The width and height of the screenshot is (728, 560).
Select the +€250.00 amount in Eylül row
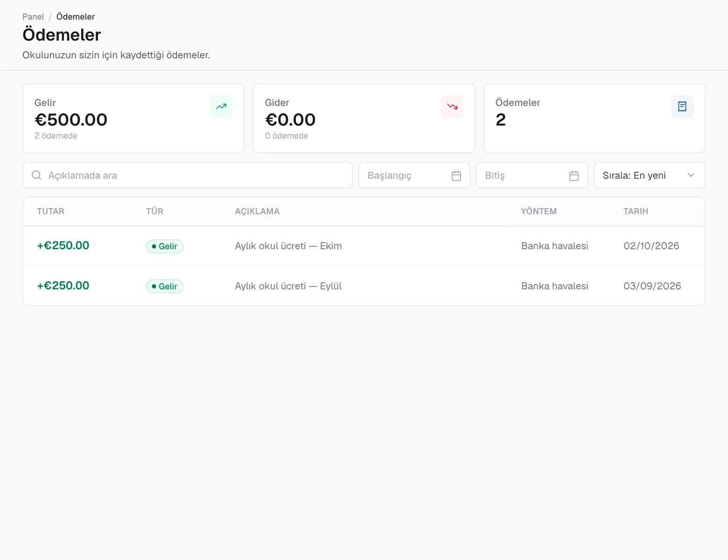(63, 286)
